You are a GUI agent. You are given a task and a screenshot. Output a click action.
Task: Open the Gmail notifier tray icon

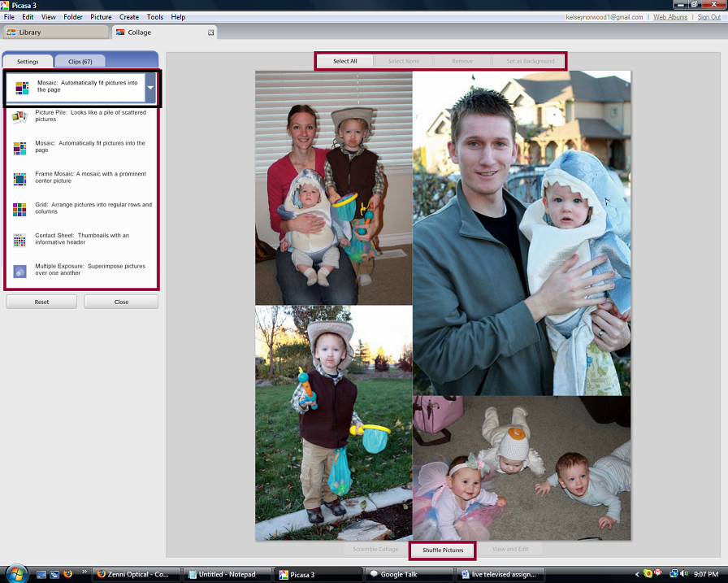pos(658,573)
